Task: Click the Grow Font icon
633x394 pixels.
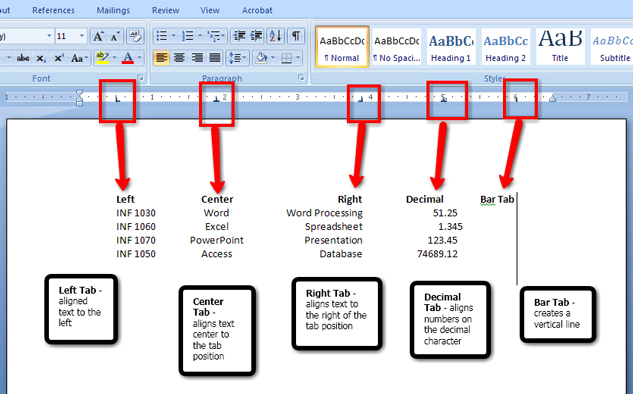Action: (98, 36)
